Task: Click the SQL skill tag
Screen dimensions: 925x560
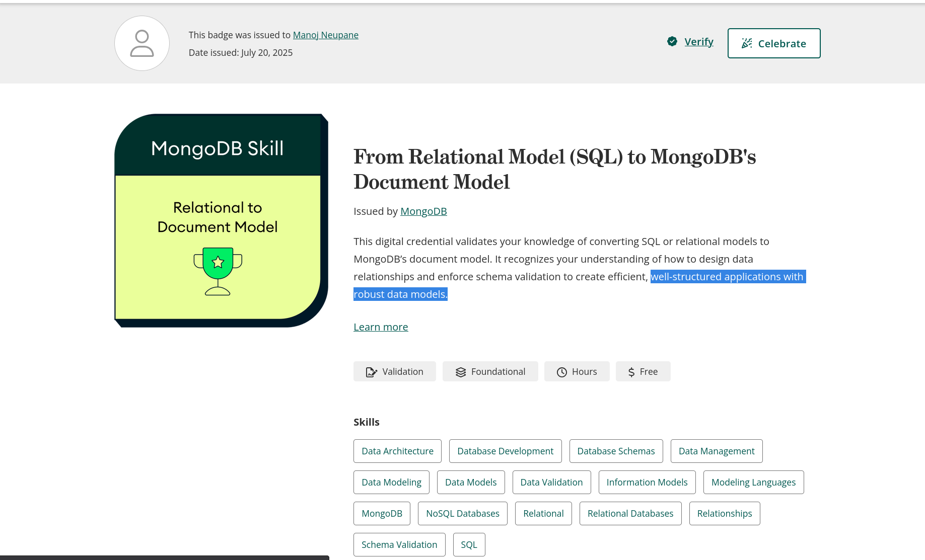Action: point(469,545)
